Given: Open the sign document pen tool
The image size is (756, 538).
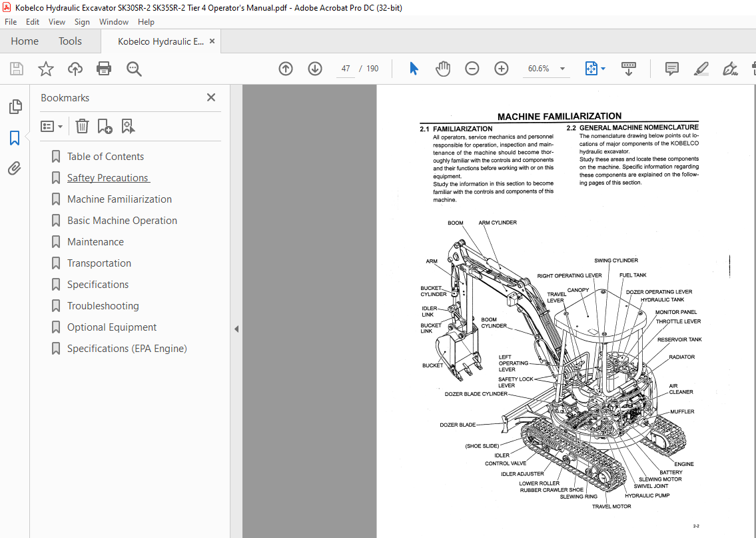Looking at the screenshot, I should click(730, 69).
